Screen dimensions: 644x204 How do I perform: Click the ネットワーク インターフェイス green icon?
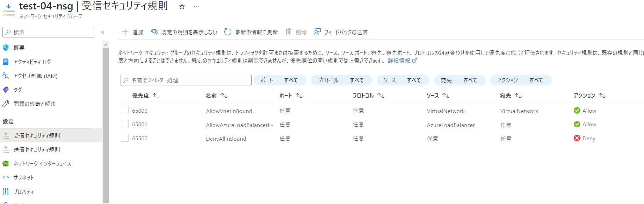(x=6, y=163)
